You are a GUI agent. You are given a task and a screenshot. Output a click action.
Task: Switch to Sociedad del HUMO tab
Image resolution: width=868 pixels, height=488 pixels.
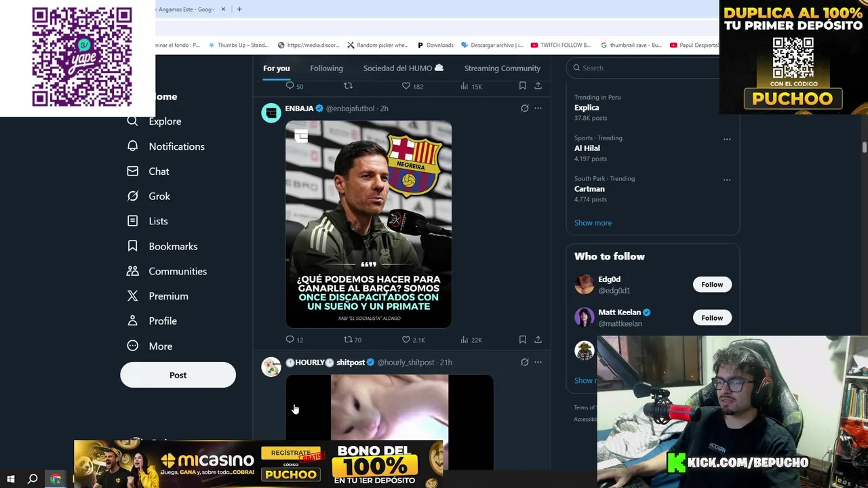tap(403, 68)
